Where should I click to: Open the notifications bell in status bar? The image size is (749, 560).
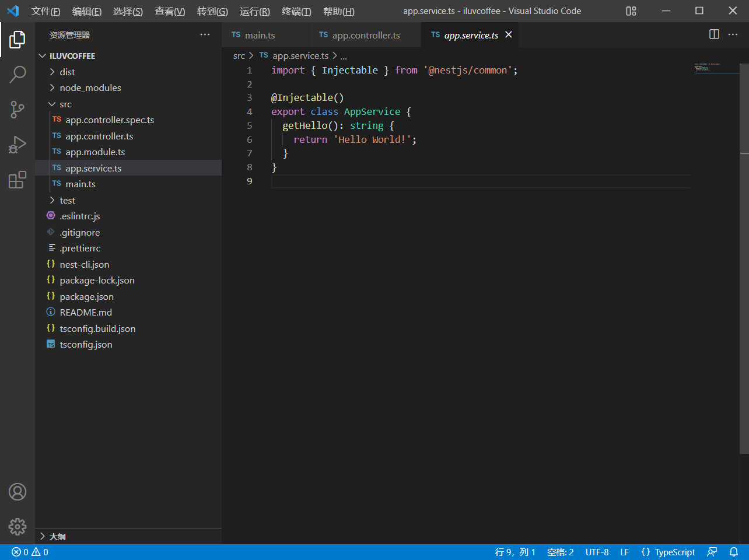[x=734, y=552]
